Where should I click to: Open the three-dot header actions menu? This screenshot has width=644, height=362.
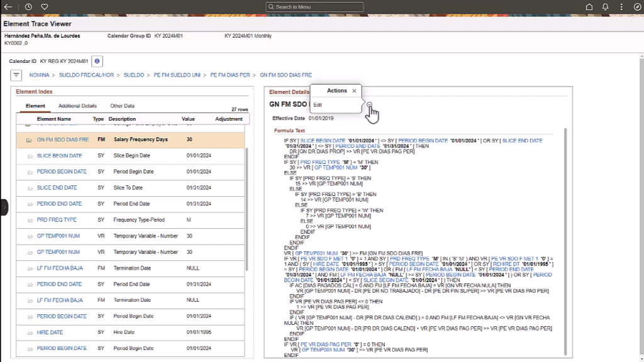(x=621, y=7)
